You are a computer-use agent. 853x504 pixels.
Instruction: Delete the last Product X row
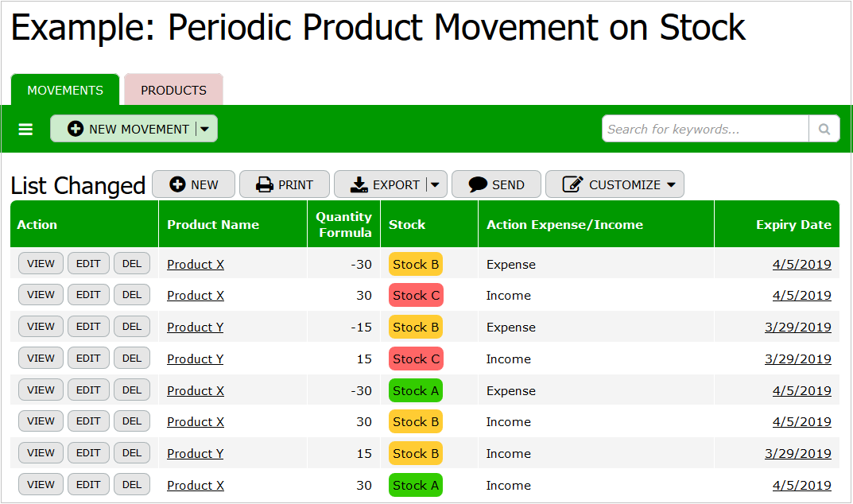click(132, 485)
